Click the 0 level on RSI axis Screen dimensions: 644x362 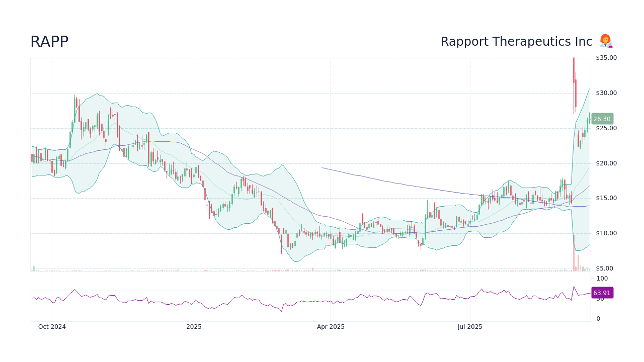(x=598, y=319)
